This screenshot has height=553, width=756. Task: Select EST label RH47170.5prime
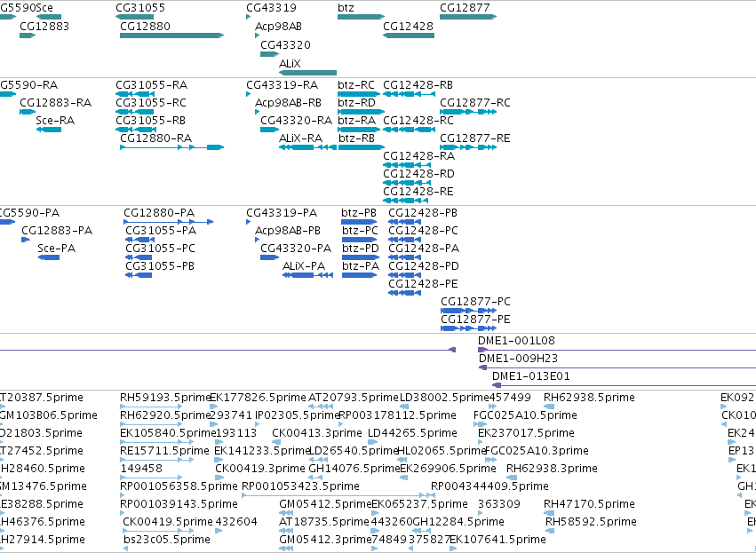[x=589, y=504]
